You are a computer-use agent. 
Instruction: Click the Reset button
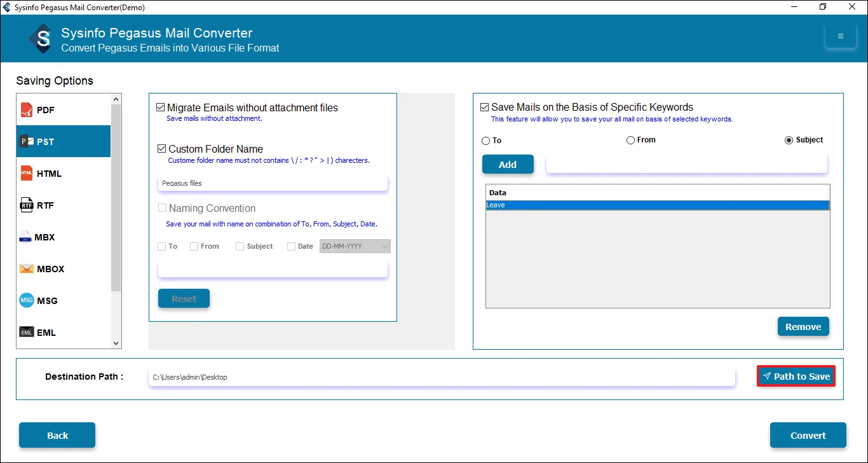click(184, 298)
